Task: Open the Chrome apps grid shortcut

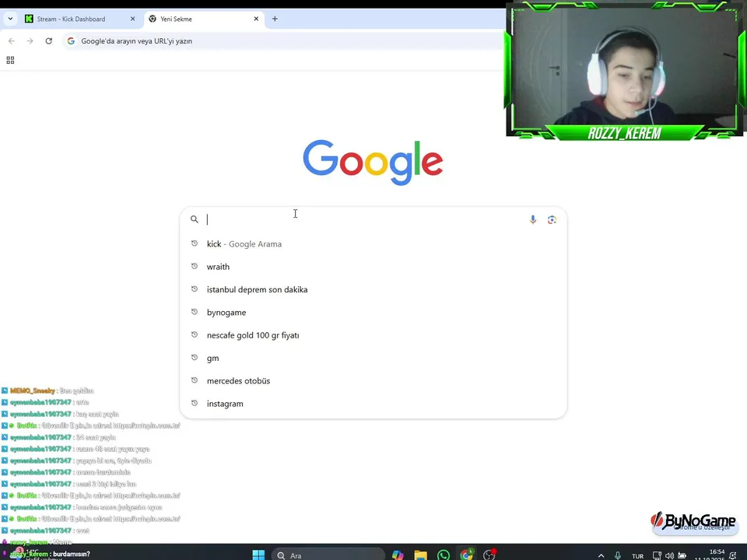Action: click(10, 60)
